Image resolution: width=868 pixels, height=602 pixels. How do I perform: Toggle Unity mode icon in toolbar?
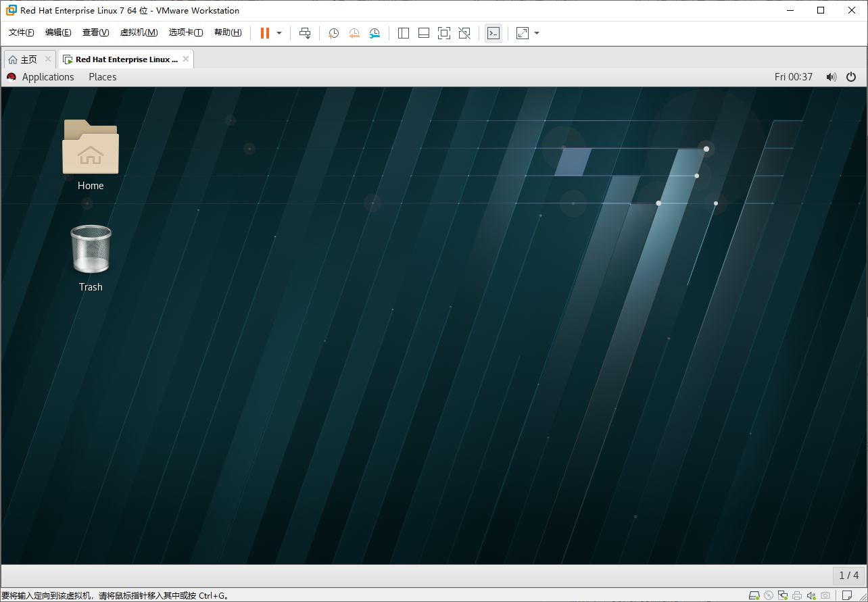click(x=464, y=33)
